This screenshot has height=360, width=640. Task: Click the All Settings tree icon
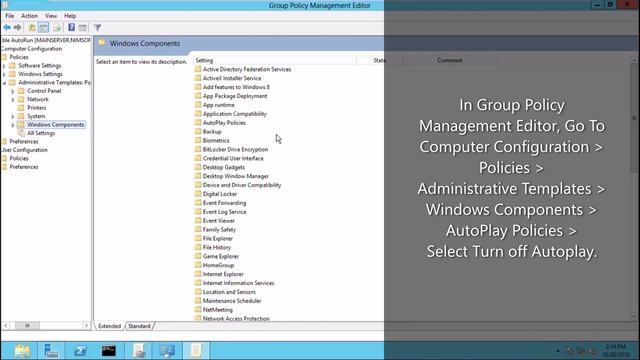21,133
